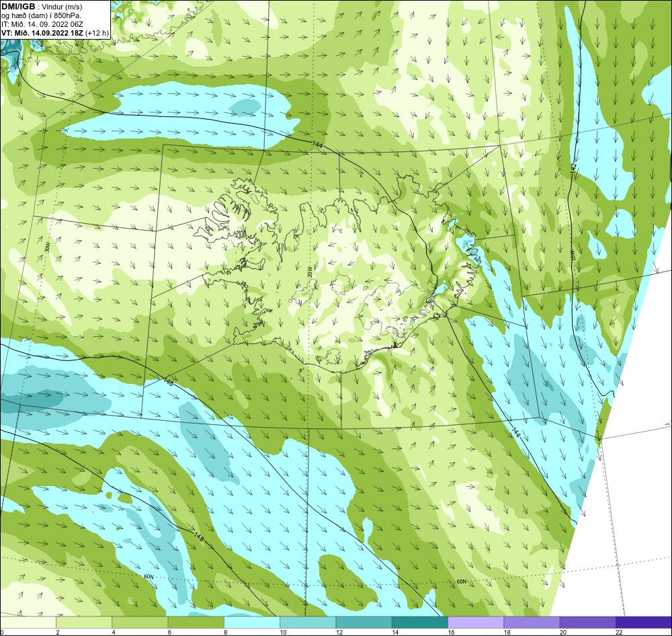Click the VT valid time 18Z line

pos(42,33)
